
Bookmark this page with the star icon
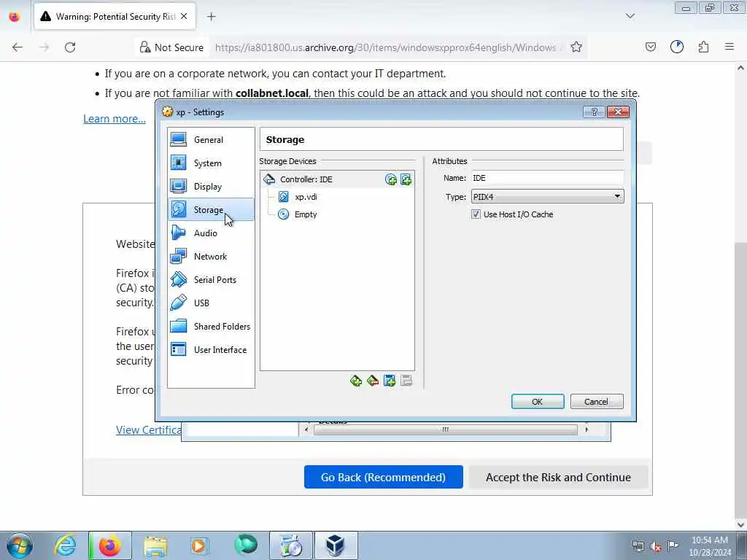point(576,47)
